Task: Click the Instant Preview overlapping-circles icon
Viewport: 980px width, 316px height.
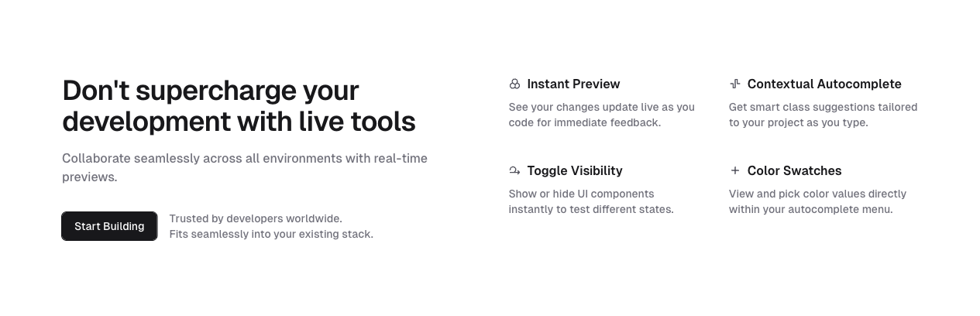Action: pyautogui.click(x=514, y=84)
